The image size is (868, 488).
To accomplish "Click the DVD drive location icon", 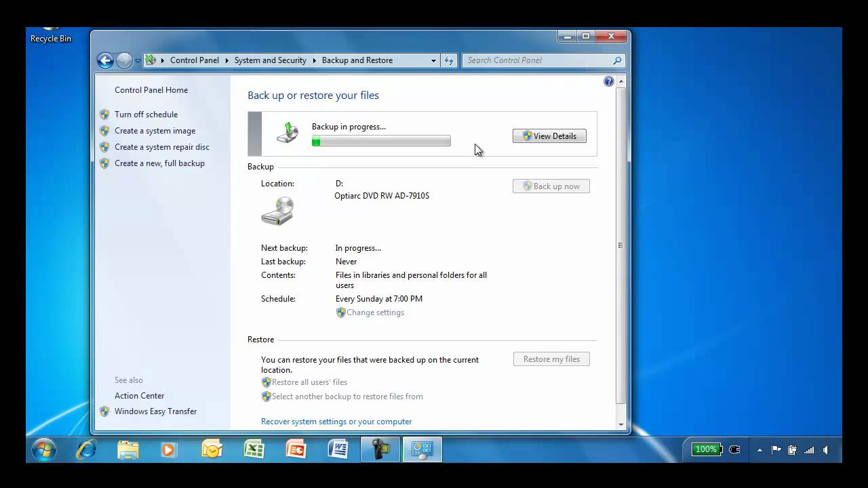I will tap(277, 211).
